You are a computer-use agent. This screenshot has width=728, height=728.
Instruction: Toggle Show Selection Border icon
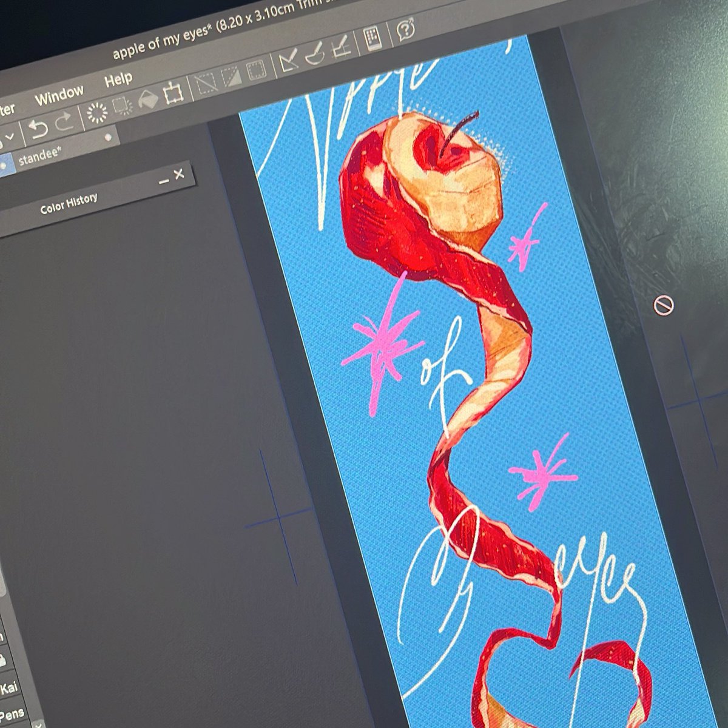257,71
